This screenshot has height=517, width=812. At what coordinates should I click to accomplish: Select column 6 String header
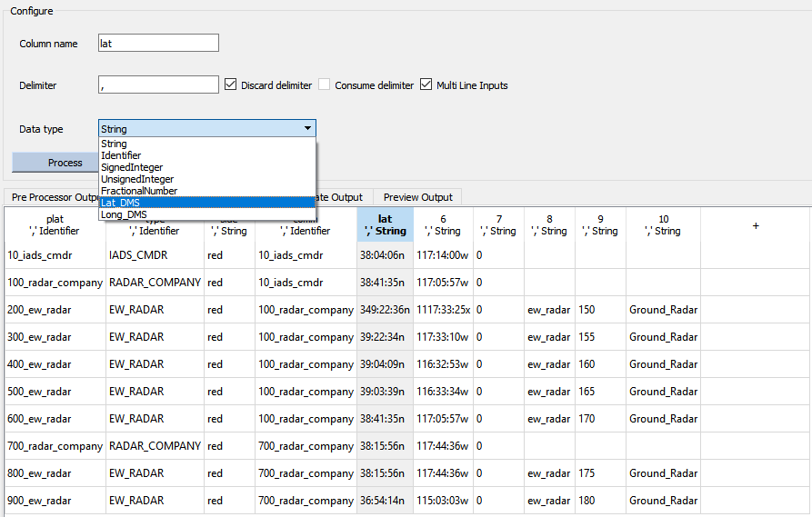click(x=444, y=224)
